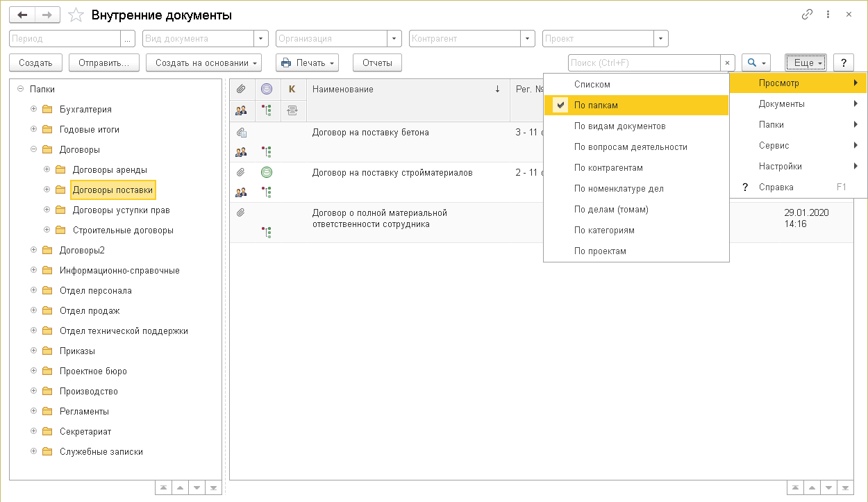Select the checked 'По папкам' view mode
This screenshot has height=502, width=868.
click(x=596, y=106)
